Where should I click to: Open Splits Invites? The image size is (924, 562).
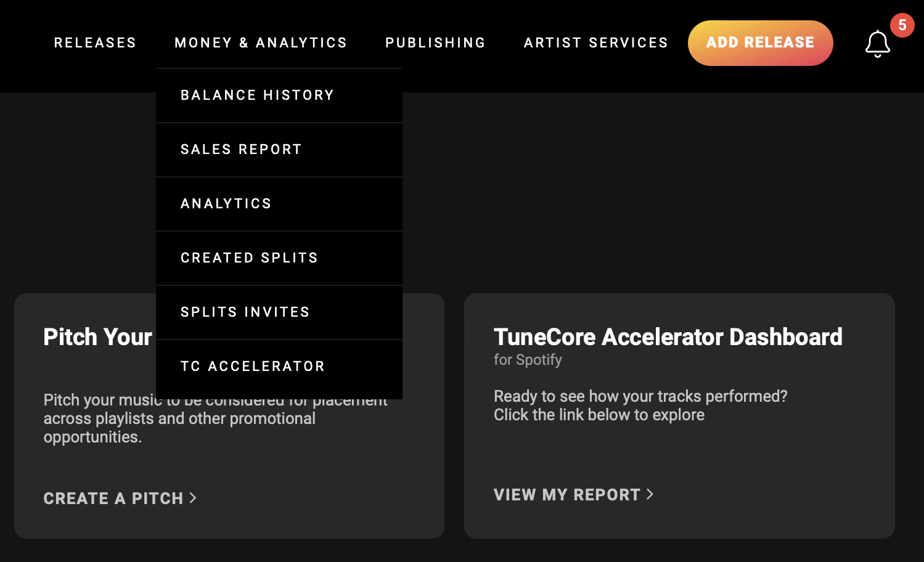tap(245, 312)
